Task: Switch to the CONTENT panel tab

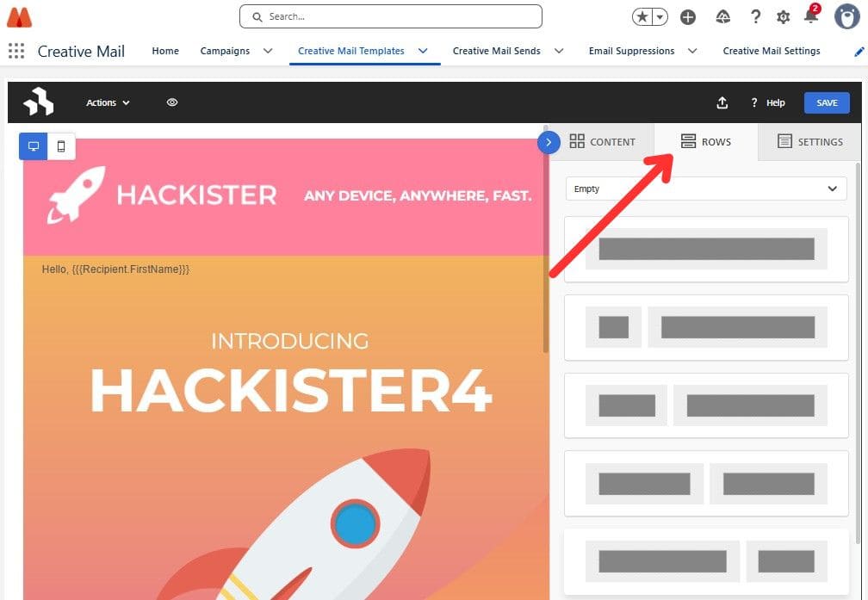Action: pyautogui.click(x=602, y=142)
